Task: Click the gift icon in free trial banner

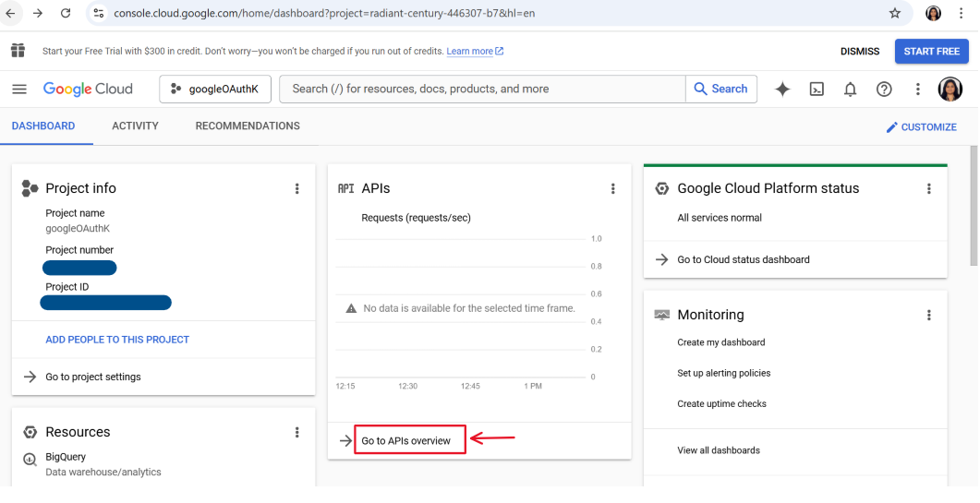Action: (x=18, y=51)
